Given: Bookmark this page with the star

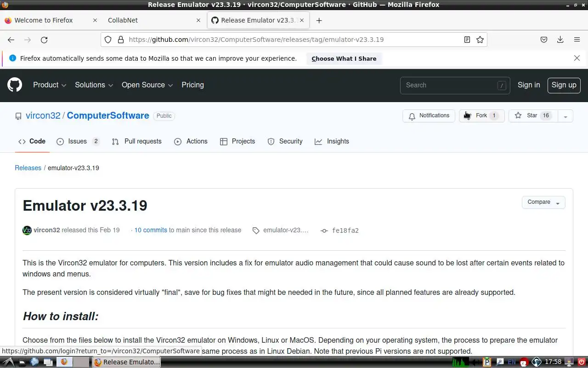Looking at the screenshot, I should pyautogui.click(x=480, y=40).
